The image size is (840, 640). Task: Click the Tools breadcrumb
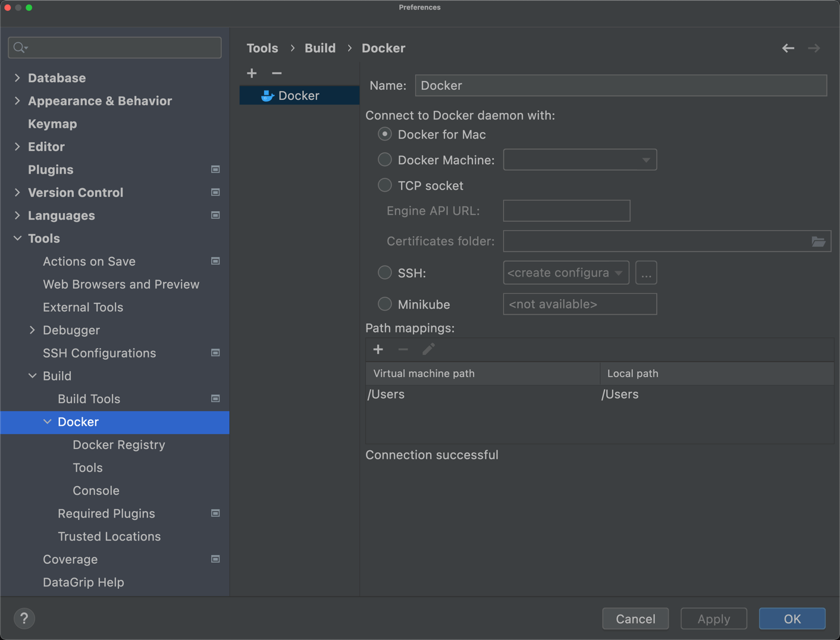[262, 48]
